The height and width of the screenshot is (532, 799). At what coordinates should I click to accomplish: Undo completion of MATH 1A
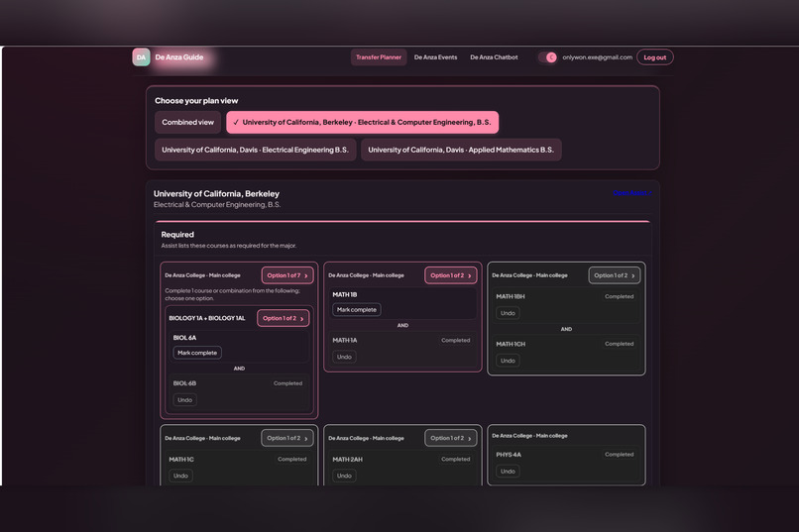(344, 357)
